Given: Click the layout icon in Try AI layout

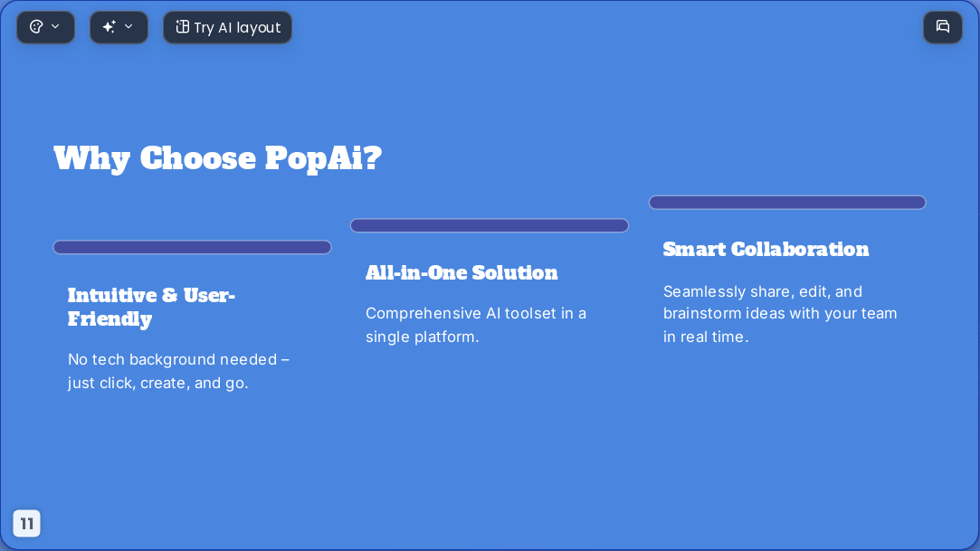Looking at the screenshot, I should click(x=182, y=27).
